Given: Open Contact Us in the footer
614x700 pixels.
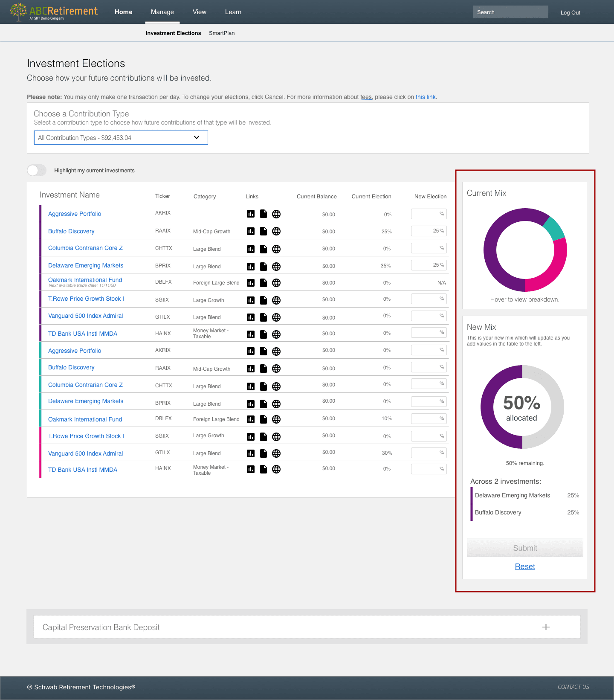Looking at the screenshot, I should tap(573, 687).
